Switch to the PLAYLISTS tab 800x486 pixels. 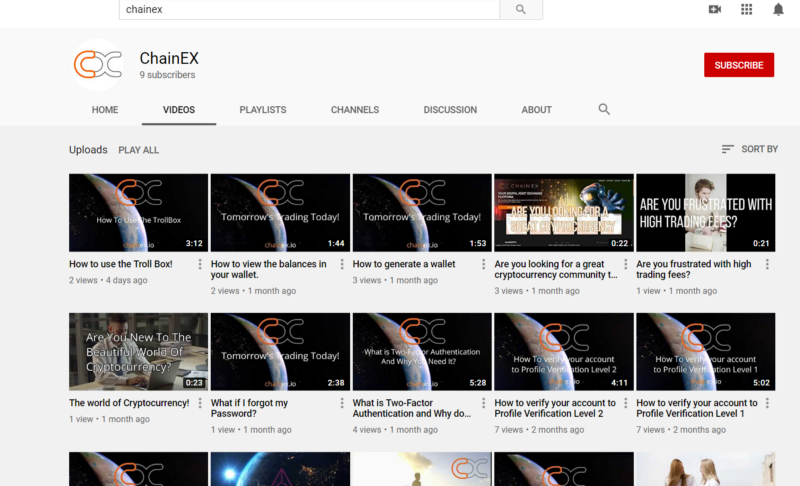263,110
